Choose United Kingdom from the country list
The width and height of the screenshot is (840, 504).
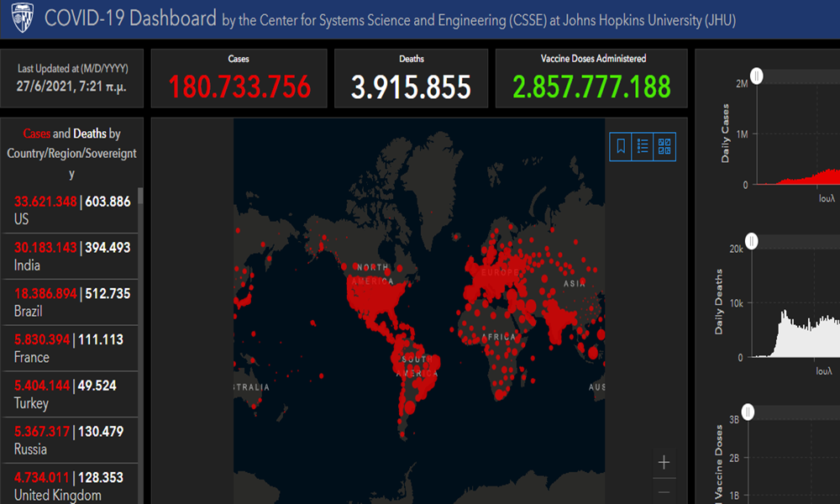pos(71,486)
